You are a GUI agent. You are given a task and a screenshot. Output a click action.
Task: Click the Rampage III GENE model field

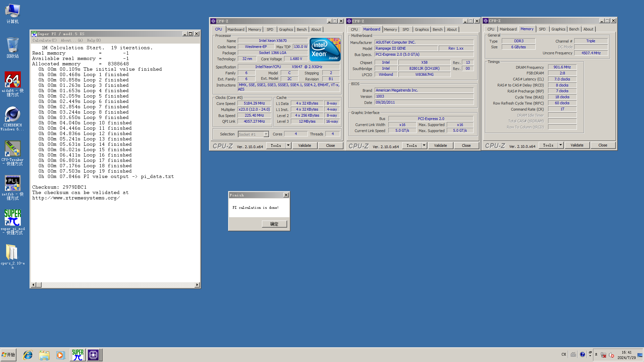pos(406,48)
